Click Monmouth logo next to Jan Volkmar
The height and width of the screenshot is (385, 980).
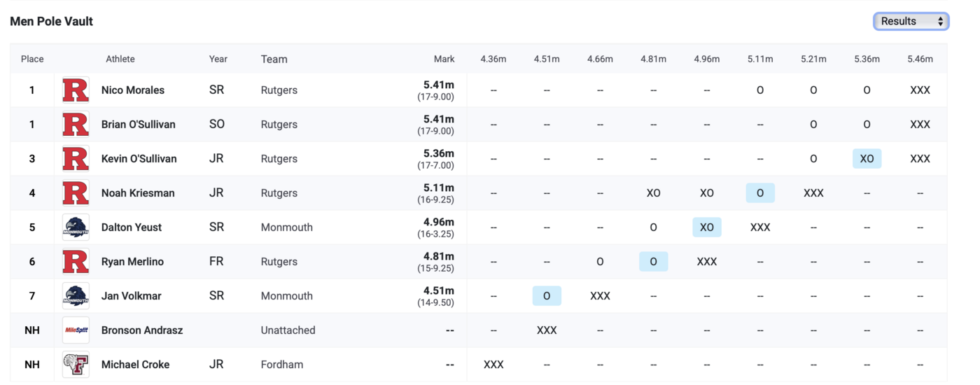[76, 296]
